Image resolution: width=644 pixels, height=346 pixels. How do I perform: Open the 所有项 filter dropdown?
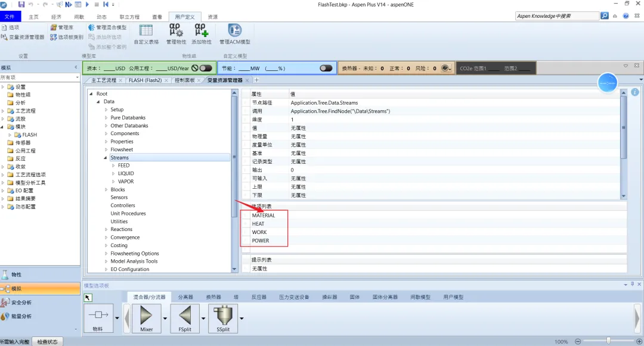tap(77, 77)
